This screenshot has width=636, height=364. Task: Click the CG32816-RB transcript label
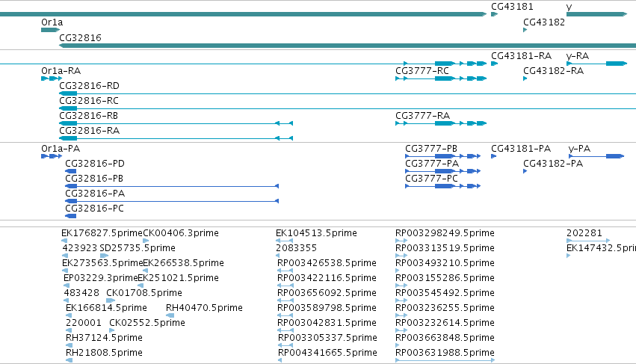point(88,116)
